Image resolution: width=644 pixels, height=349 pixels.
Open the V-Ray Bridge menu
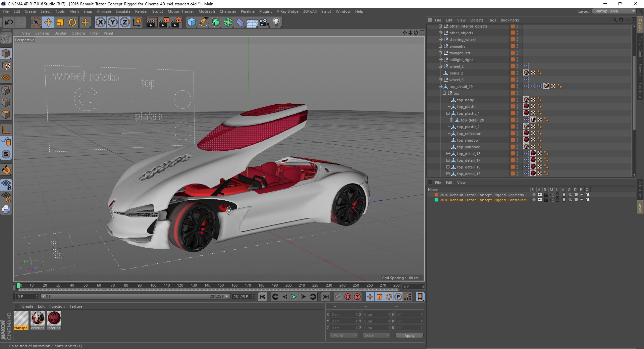[287, 11]
